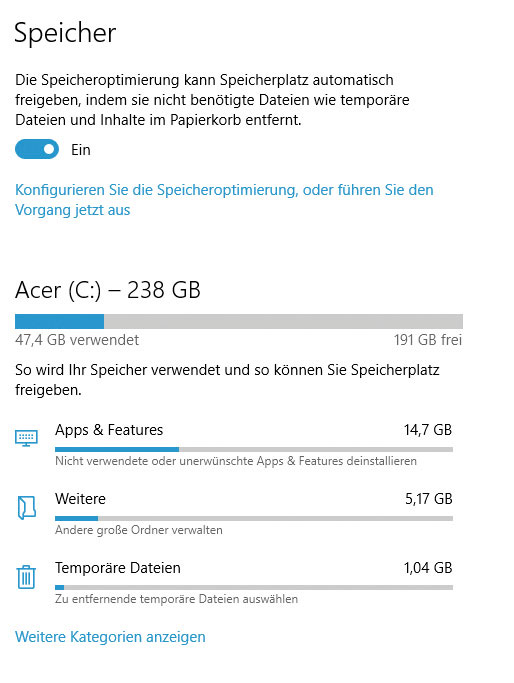Click the 'Ein' toggle state label
The height and width of the screenshot is (683, 514).
[x=81, y=150]
